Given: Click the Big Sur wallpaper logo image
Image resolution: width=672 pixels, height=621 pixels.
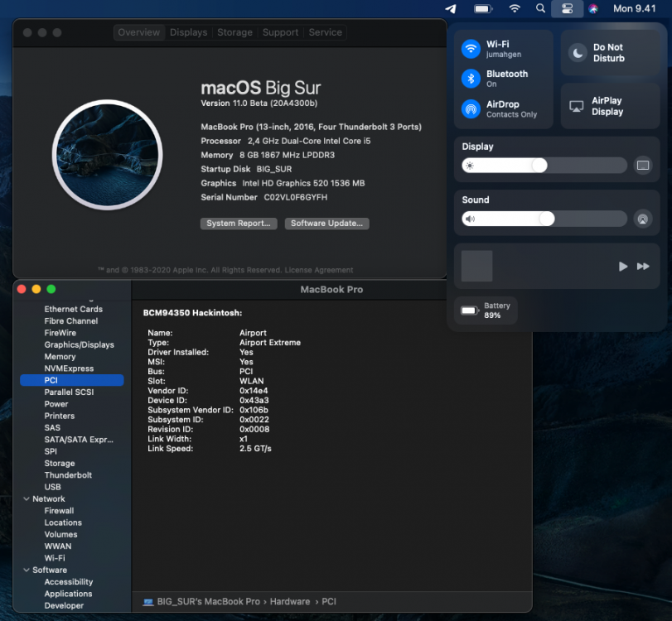Looking at the screenshot, I should pyautogui.click(x=108, y=155).
